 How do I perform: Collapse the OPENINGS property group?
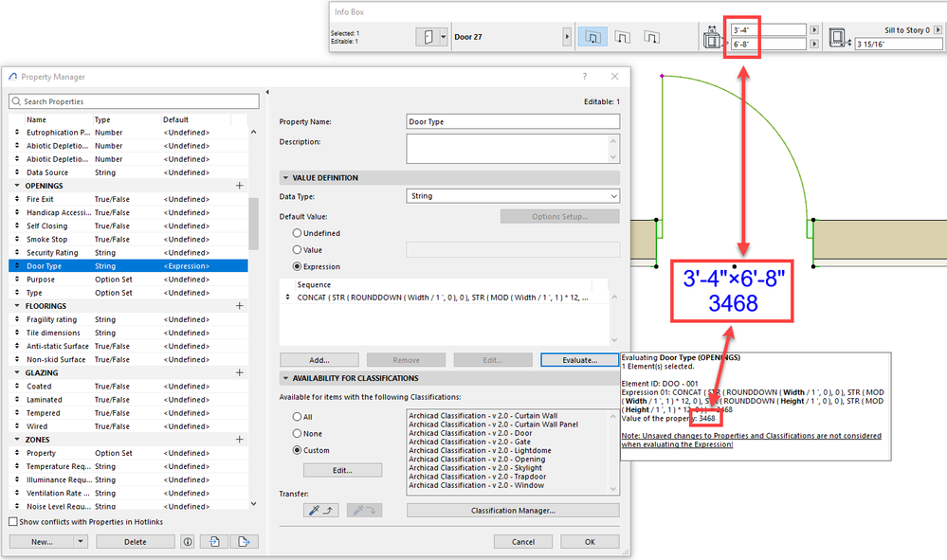(x=17, y=186)
